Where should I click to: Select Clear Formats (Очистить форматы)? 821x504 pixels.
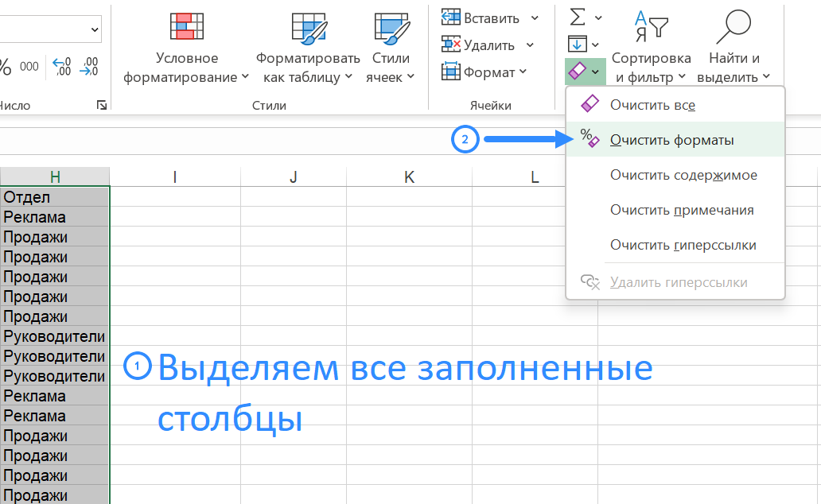coord(671,140)
